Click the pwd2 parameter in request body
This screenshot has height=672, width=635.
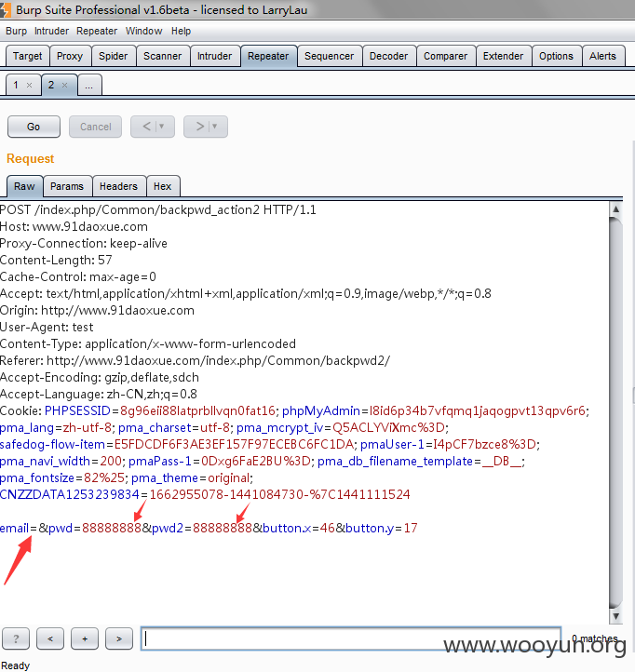tap(168, 529)
